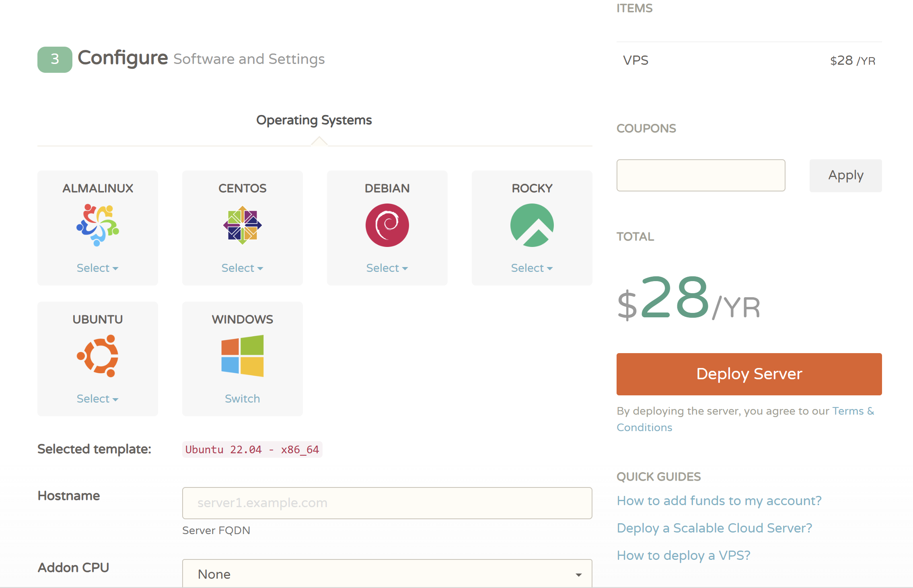913x588 pixels.
Task: Open How to deploy a VPS guide
Action: click(684, 555)
